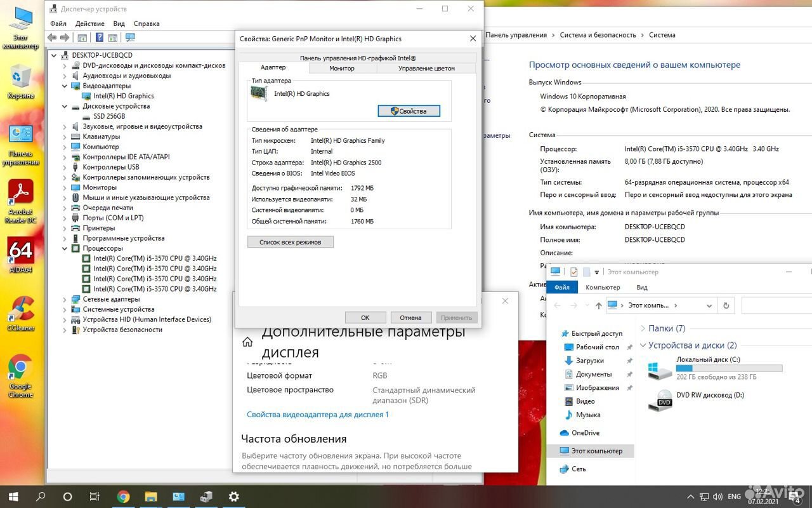Expand Аудиовходы и аудиовыходы node
The height and width of the screenshot is (508, 812).
click(x=64, y=76)
